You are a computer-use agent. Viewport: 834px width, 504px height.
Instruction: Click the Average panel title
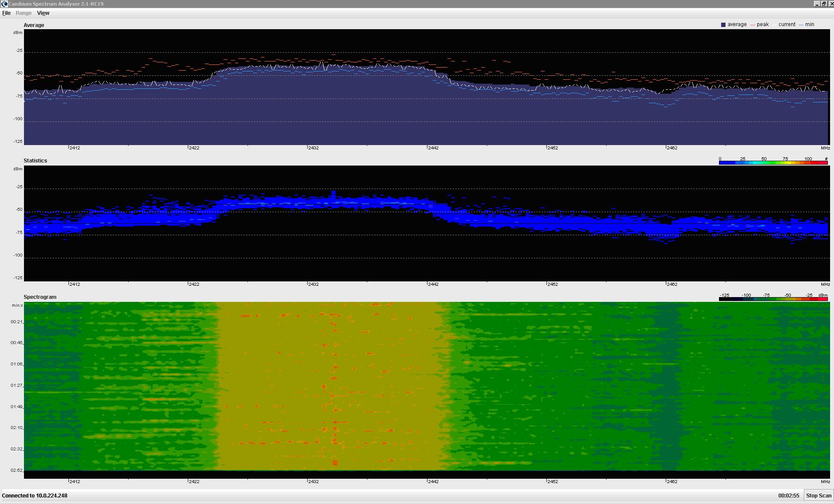34,25
